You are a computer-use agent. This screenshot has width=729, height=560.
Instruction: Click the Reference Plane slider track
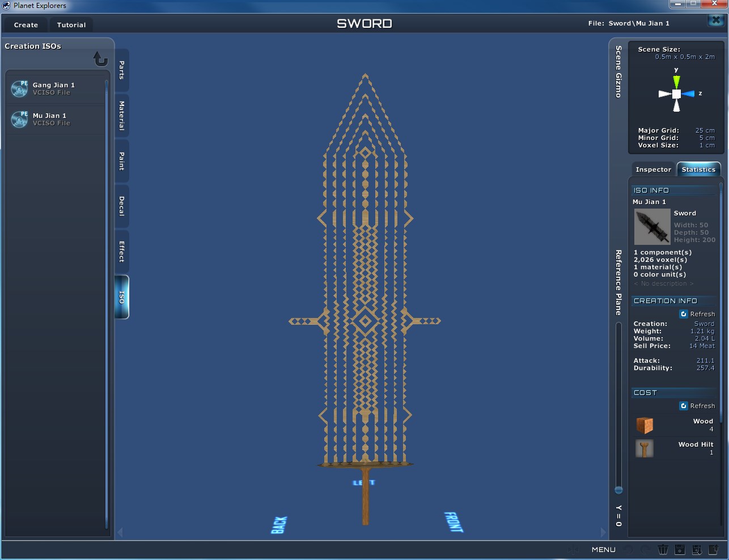pos(618,408)
